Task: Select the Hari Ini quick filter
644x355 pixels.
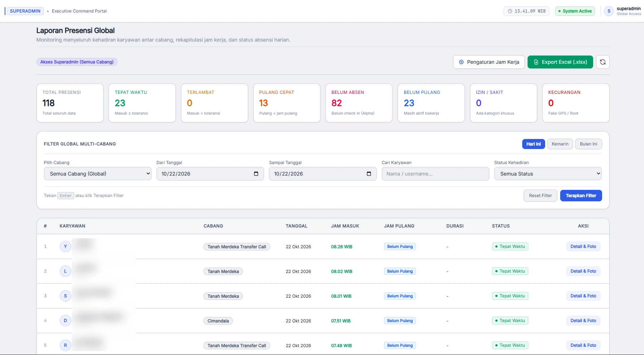Action: coord(534,144)
